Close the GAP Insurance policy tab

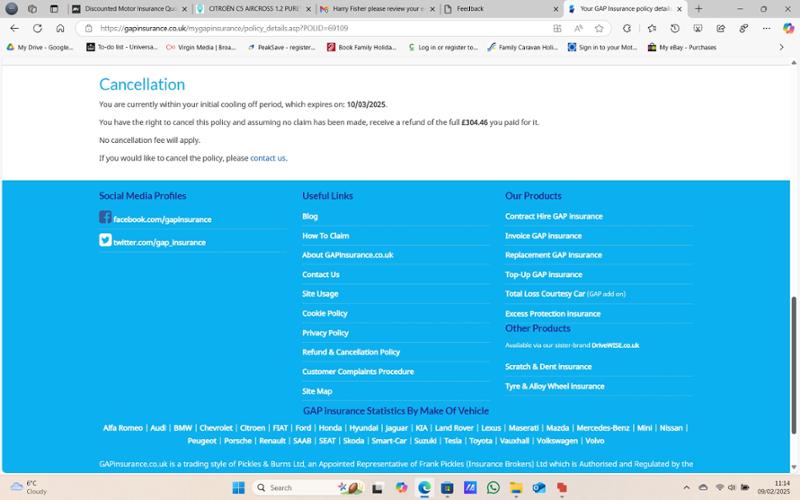[679, 9]
